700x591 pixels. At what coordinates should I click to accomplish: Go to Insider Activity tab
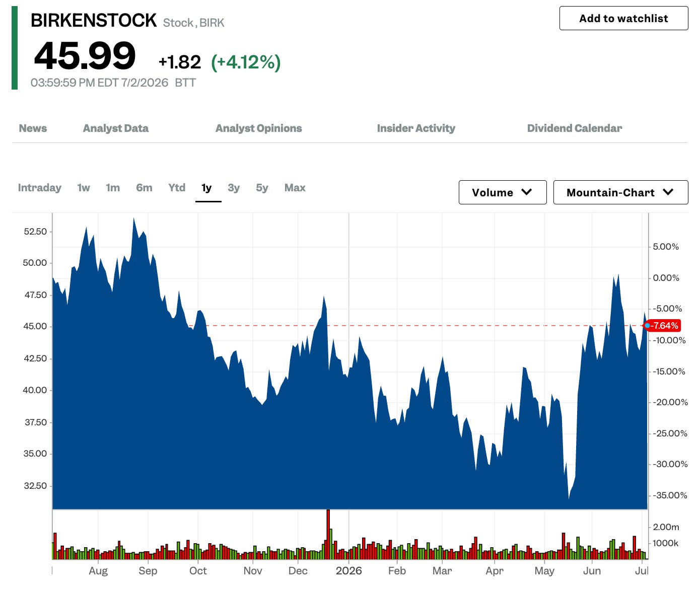416,128
